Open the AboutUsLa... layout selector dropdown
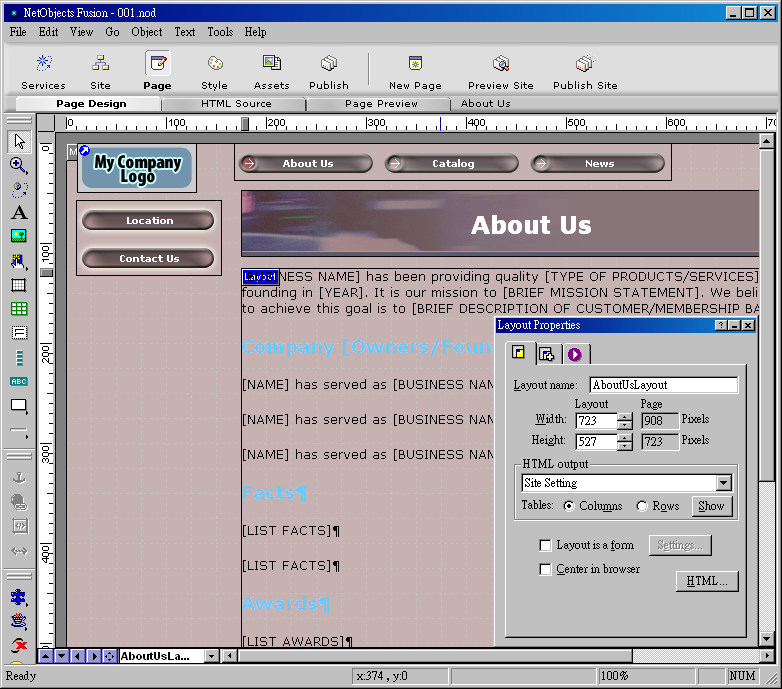 pos(211,656)
